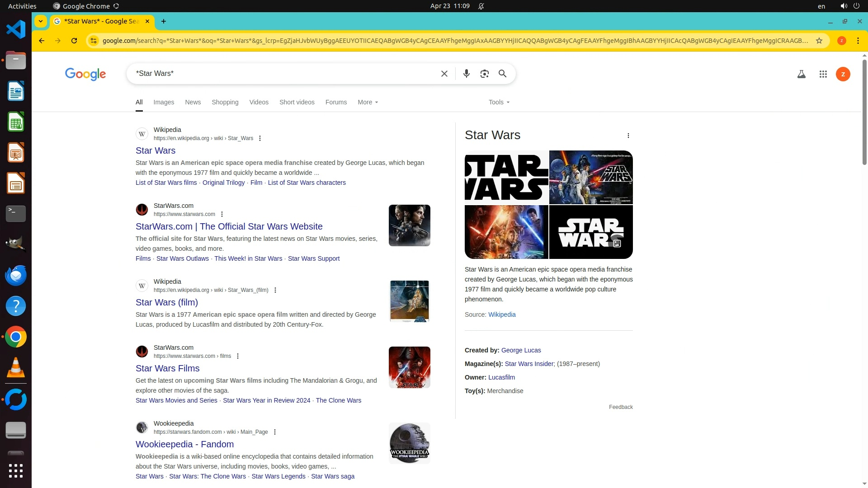Bookmark this page with the star icon
Image resolution: width=868 pixels, height=488 pixels.
[819, 41]
